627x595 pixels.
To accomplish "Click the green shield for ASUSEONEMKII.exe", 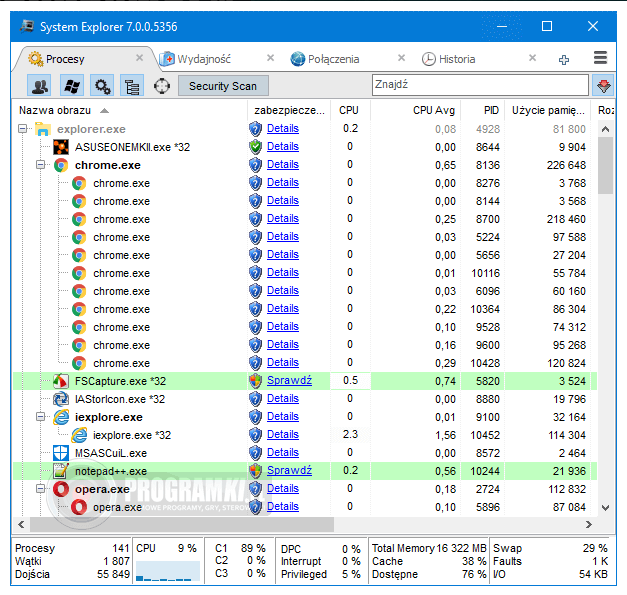I will coord(255,147).
